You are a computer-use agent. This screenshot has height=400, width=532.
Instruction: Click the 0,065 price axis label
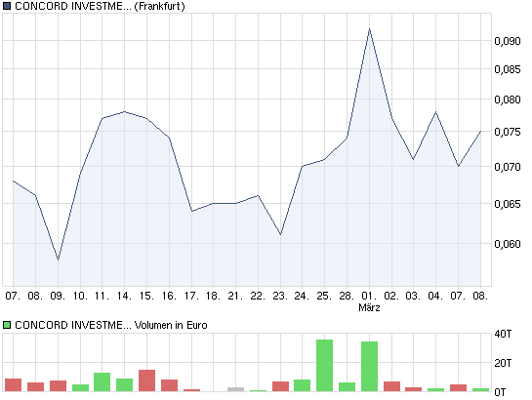[508, 204]
